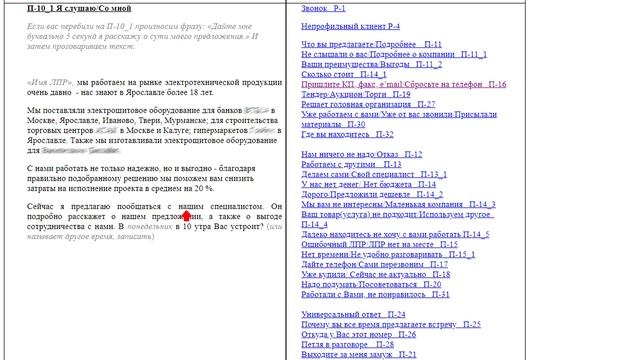Open the "Звонок Р-1" link
Screen dimensions: 640x360
[x=323, y=8]
